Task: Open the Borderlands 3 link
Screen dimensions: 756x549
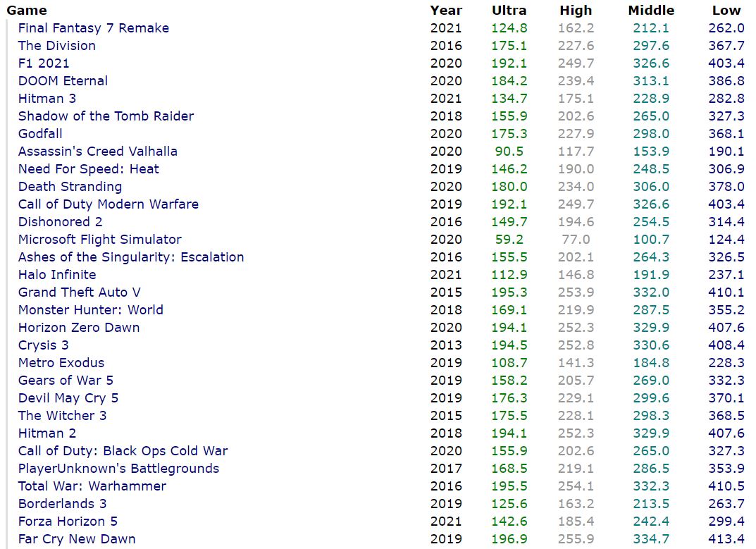Action: pyautogui.click(x=62, y=504)
